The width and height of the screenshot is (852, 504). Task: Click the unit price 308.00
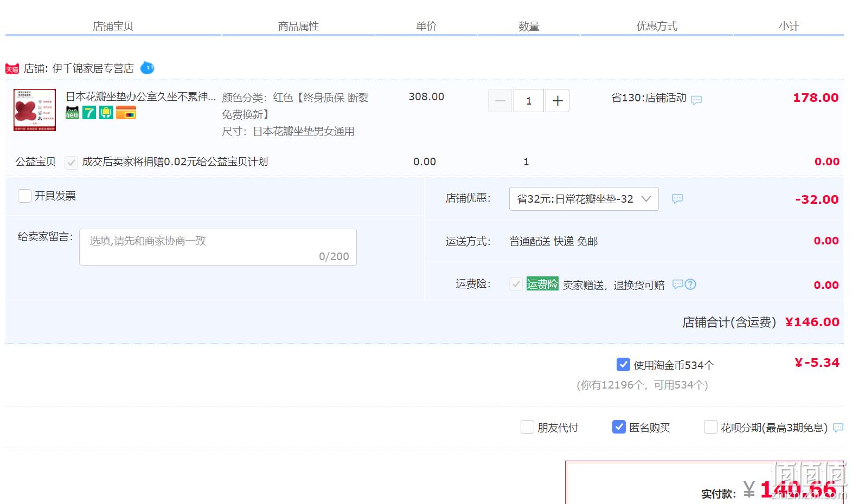(426, 96)
